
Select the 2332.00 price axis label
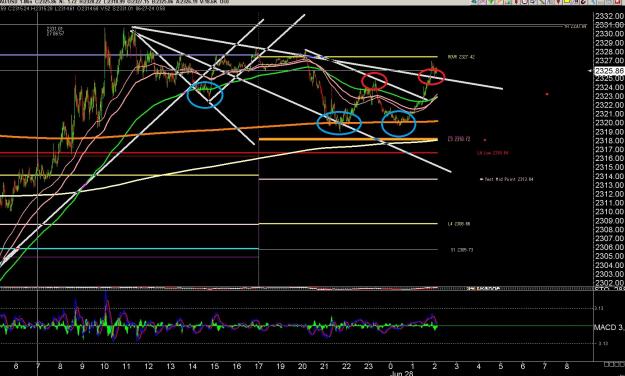(609, 16)
